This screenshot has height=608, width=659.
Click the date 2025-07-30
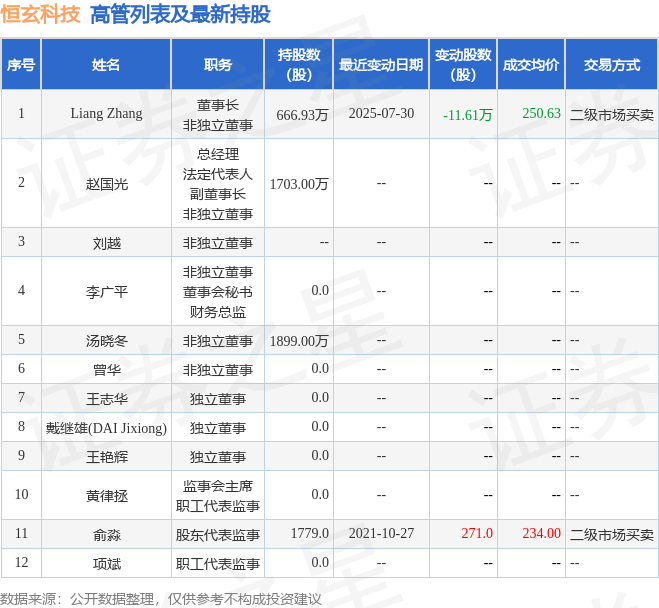click(x=381, y=113)
